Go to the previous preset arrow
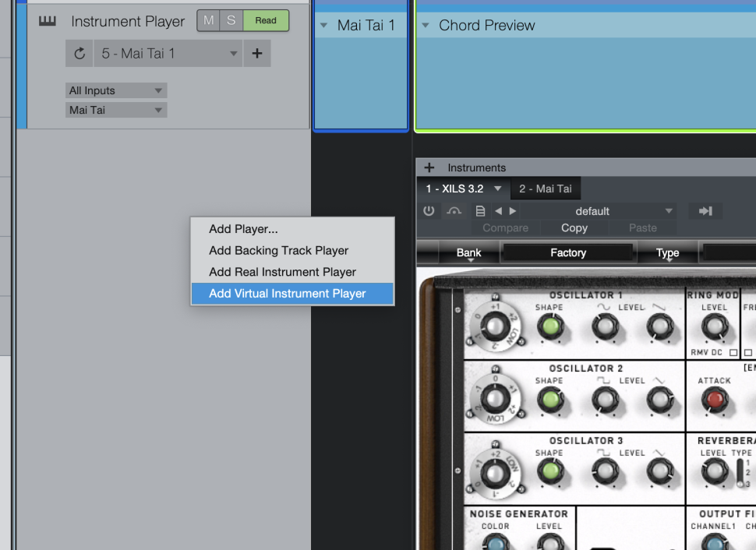This screenshot has height=550, width=756. pyautogui.click(x=498, y=211)
